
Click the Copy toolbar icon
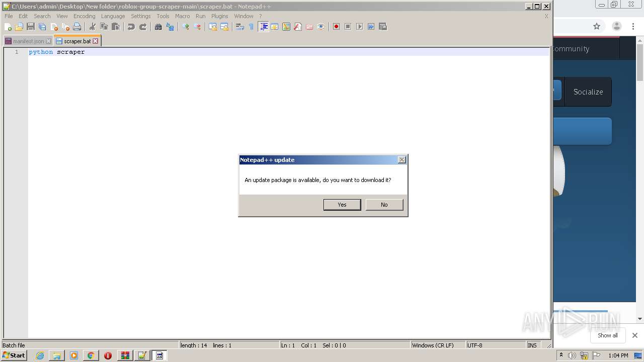click(104, 27)
